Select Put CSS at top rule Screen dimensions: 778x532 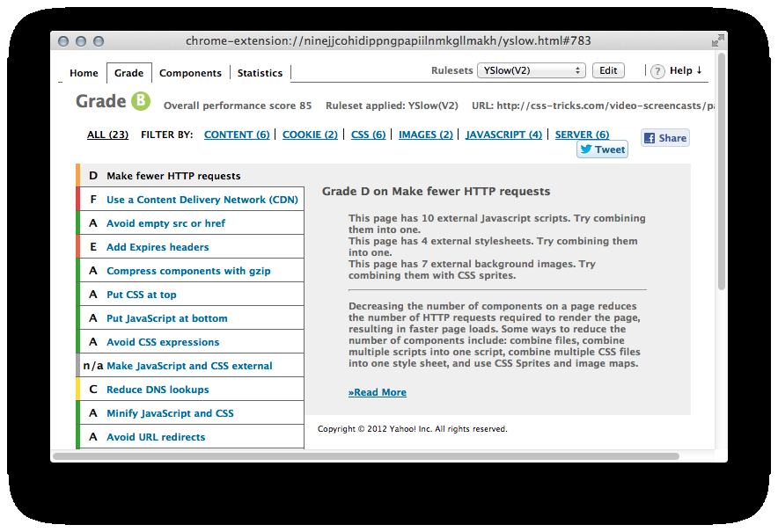[x=190, y=295]
